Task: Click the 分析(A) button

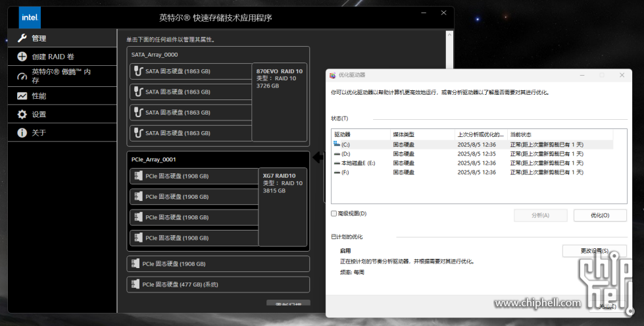Action: tap(541, 215)
